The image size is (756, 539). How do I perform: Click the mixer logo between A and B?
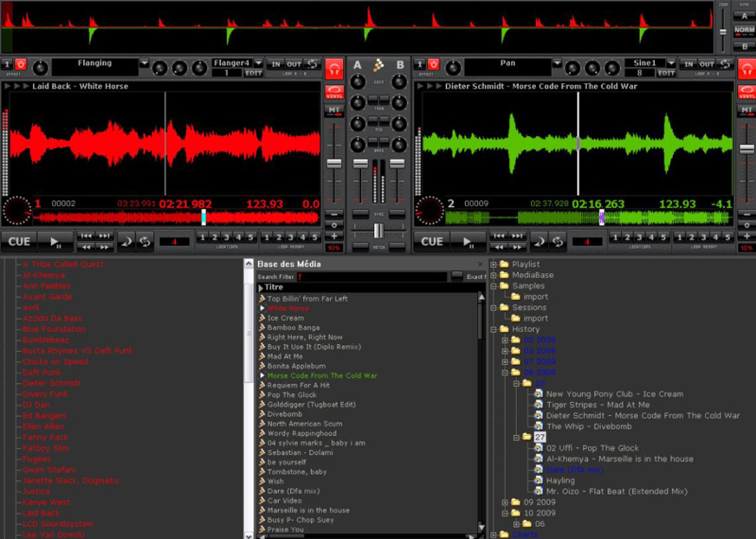tap(379, 65)
